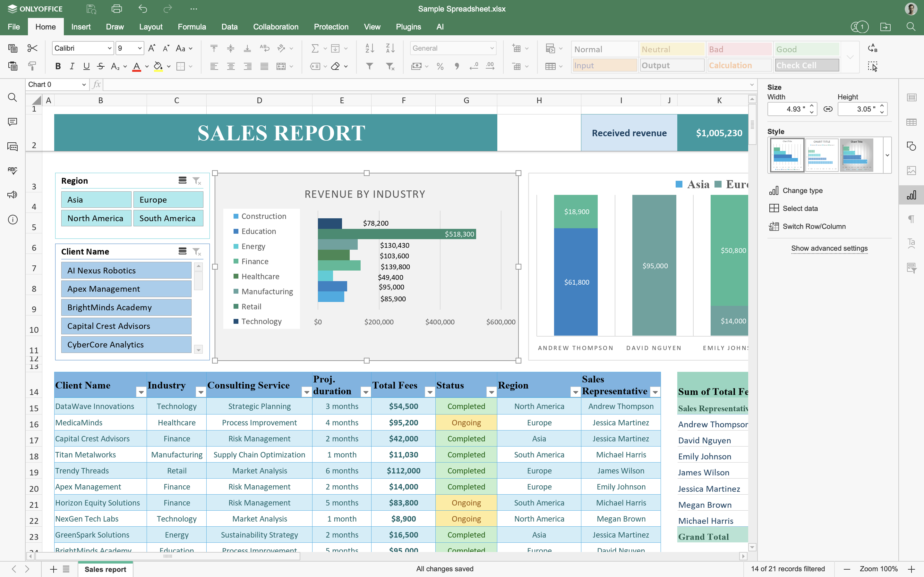Click the fill color highlight swatch
This screenshot has height=577, width=924.
[x=158, y=66]
